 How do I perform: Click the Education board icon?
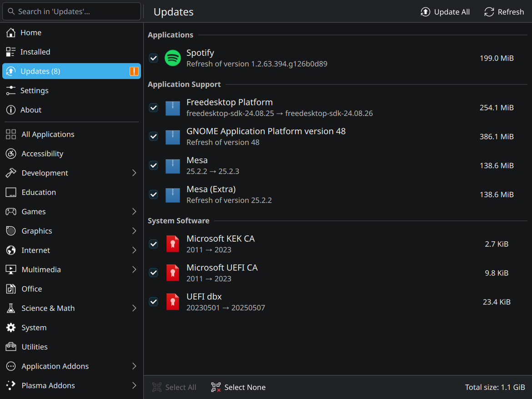pos(11,192)
